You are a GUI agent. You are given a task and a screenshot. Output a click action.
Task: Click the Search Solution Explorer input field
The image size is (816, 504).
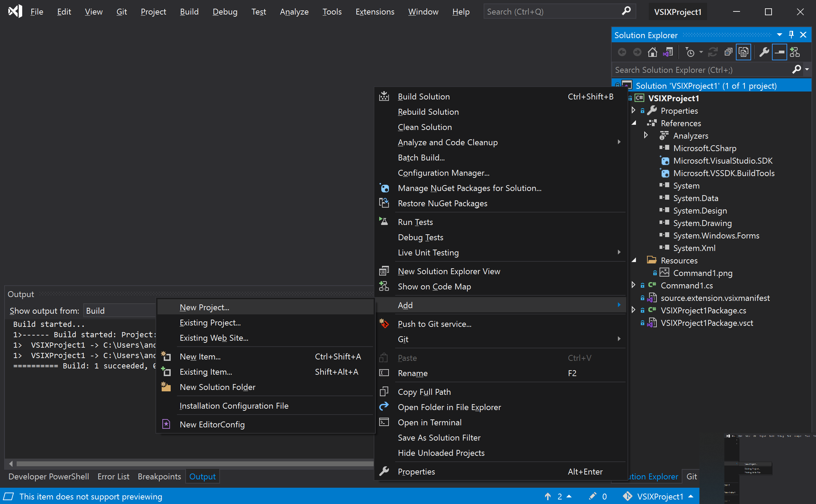click(x=699, y=69)
